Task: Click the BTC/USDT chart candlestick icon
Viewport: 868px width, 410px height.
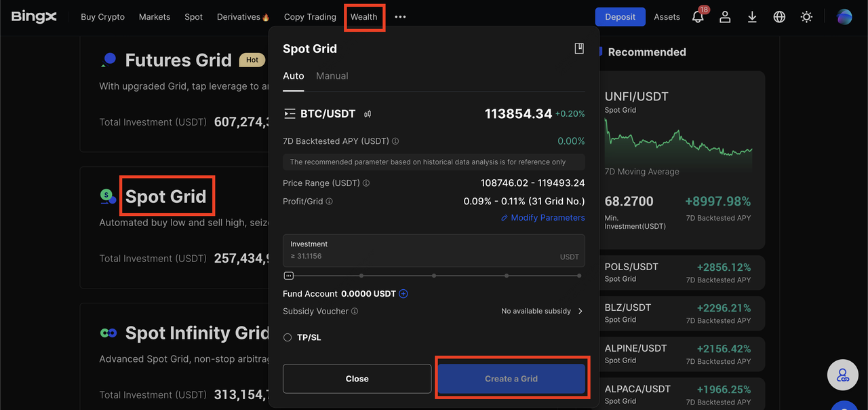Action: coord(368,114)
